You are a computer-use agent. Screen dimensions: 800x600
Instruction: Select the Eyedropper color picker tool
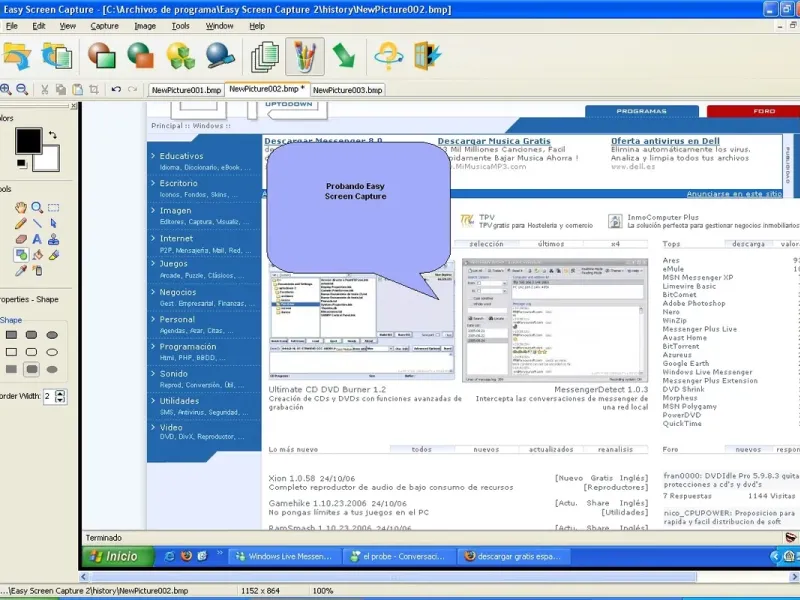[x=20, y=270]
